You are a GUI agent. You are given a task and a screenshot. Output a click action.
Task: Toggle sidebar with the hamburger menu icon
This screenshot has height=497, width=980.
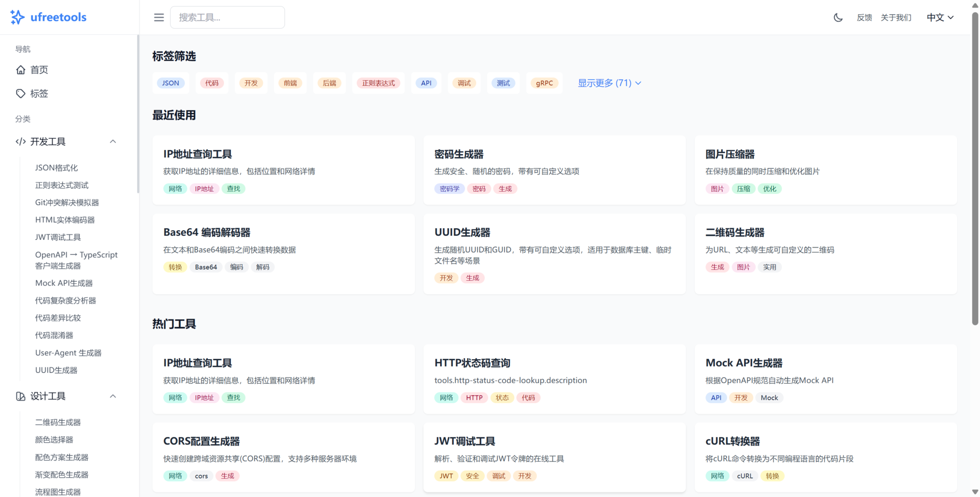pos(159,17)
